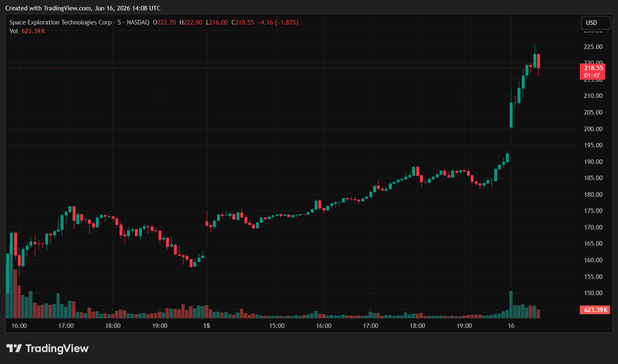Viewport: 618px width, 364px height.
Task: Click the red 623.39K volume axis tag
Action: pyautogui.click(x=595, y=310)
